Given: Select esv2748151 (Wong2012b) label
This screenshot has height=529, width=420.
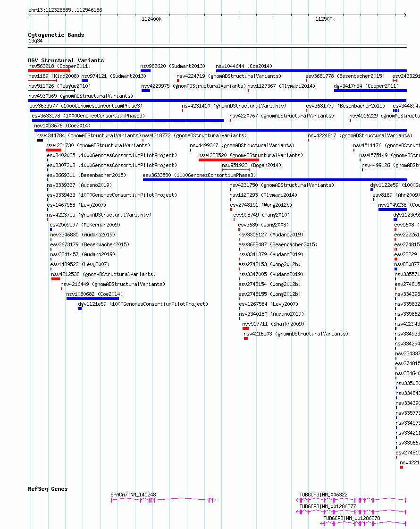Looking at the screenshot, I should point(261,205).
